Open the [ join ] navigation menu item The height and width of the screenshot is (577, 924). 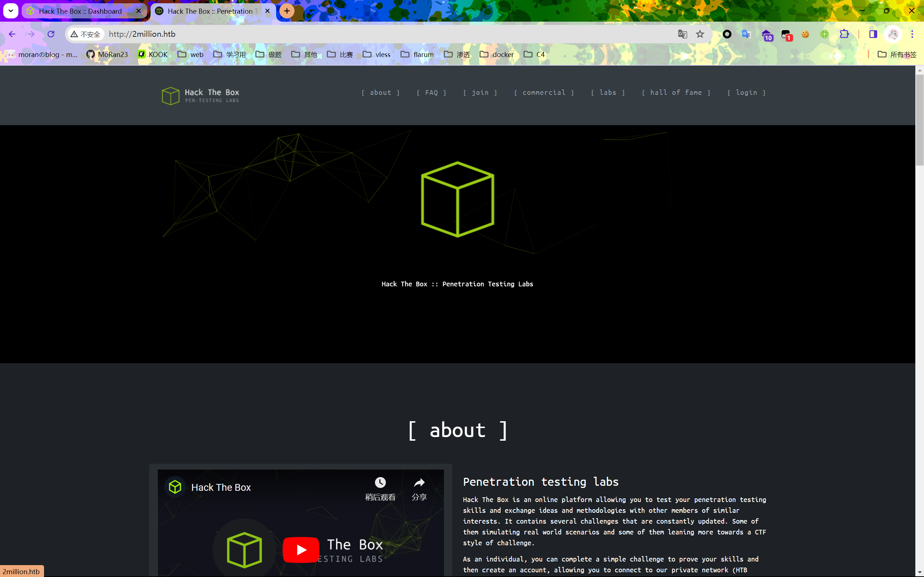[480, 93]
